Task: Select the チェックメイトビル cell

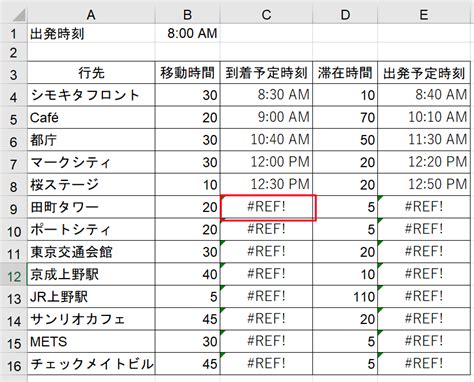Action: [x=91, y=364]
